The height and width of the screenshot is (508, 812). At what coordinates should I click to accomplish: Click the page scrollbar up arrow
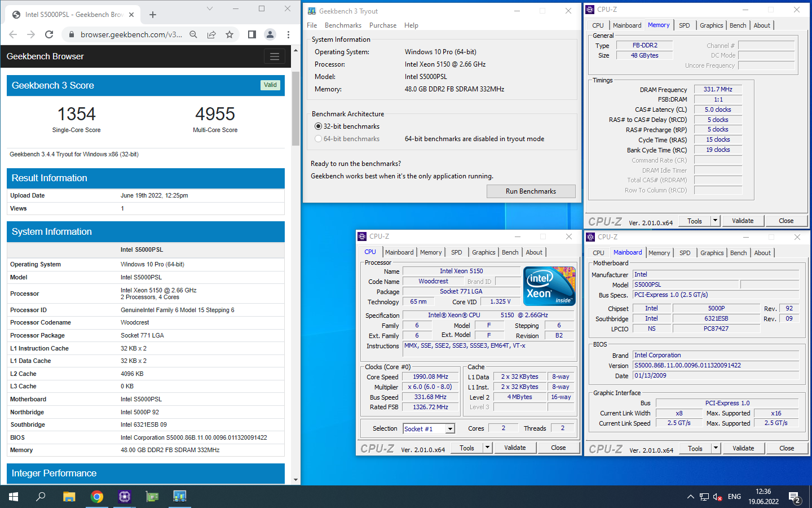point(295,51)
